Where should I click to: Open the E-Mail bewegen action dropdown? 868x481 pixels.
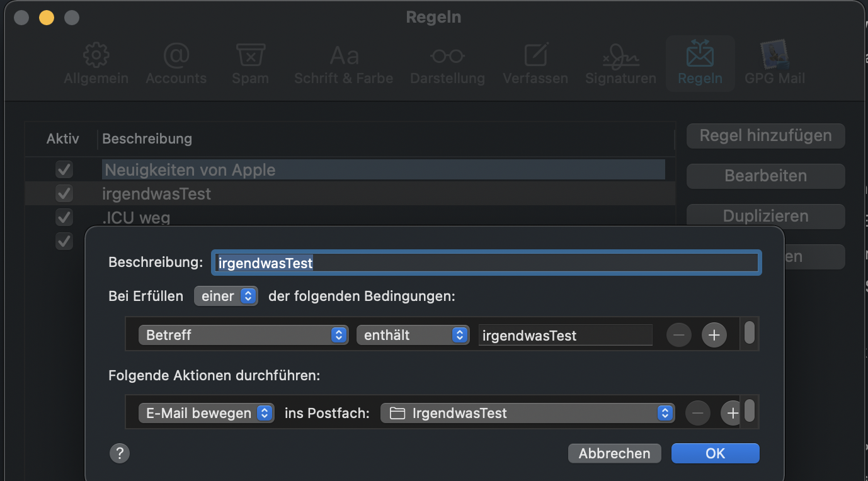(x=206, y=413)
